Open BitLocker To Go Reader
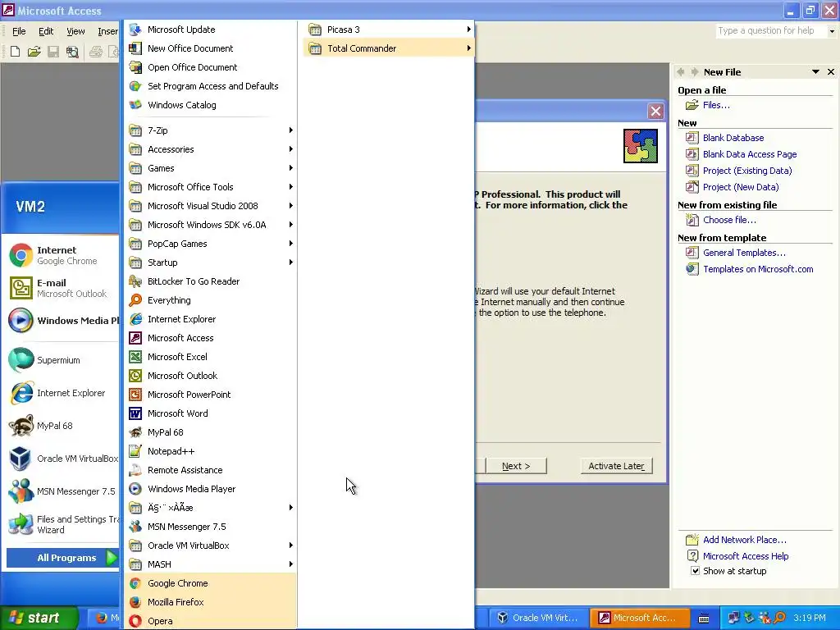The height and width of the screenshot is (630, 840). (x=211, y=281)
